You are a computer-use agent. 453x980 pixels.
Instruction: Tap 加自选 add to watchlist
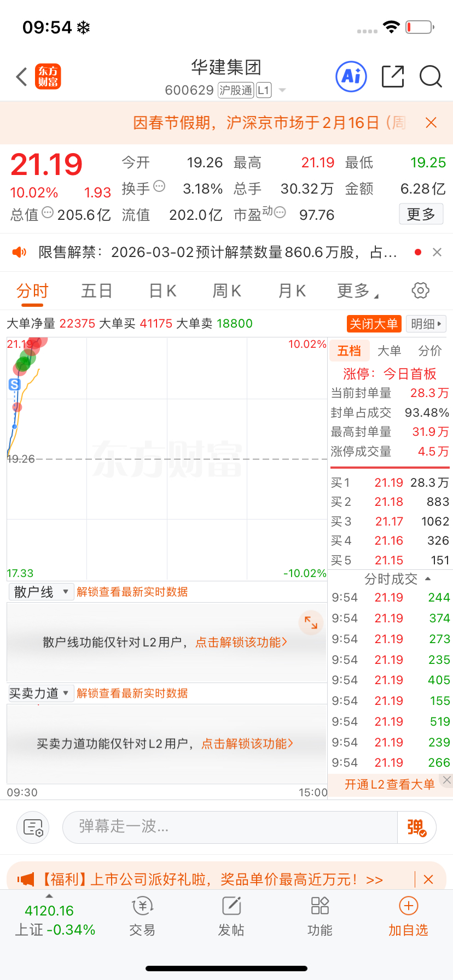click(x=408, y=917)
